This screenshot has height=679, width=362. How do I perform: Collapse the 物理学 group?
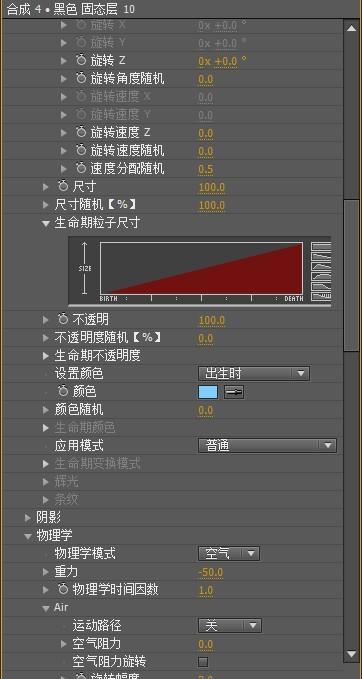click(28, 536)
